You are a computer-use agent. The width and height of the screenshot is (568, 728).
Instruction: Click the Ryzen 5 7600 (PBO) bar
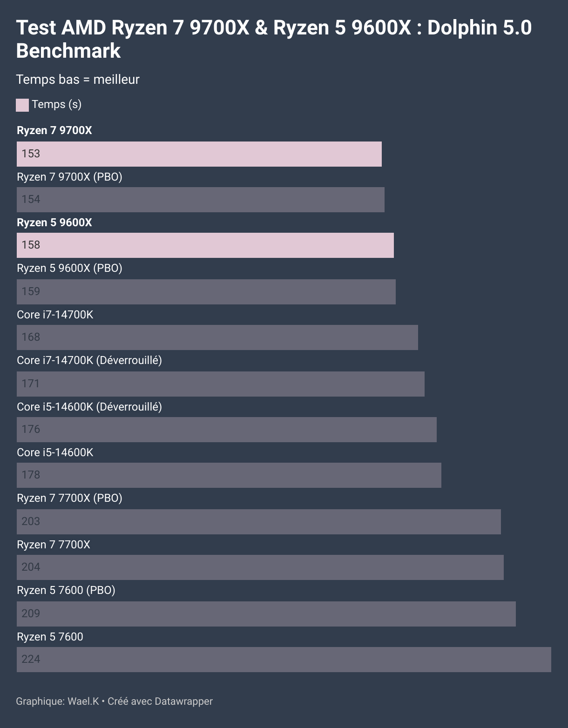266,614
